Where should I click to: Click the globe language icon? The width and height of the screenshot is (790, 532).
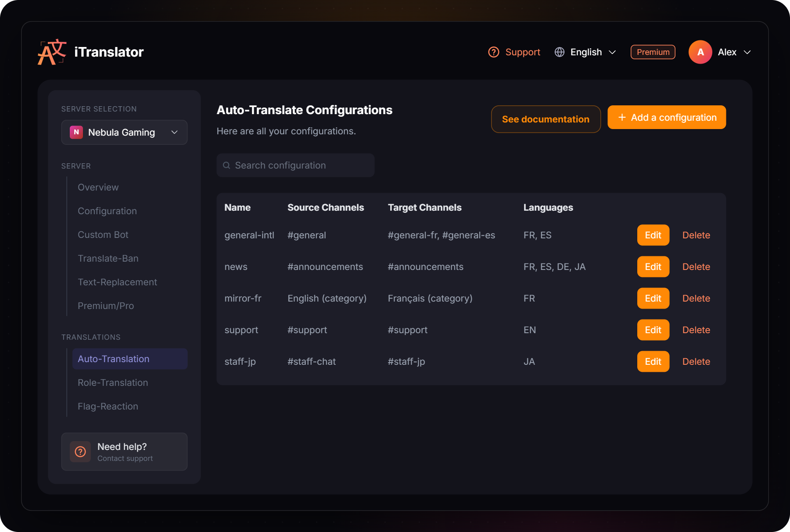(560, 52)
